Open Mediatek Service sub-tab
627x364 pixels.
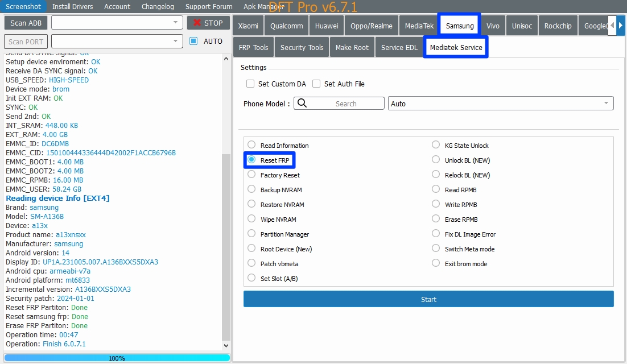tap(456, 48)
